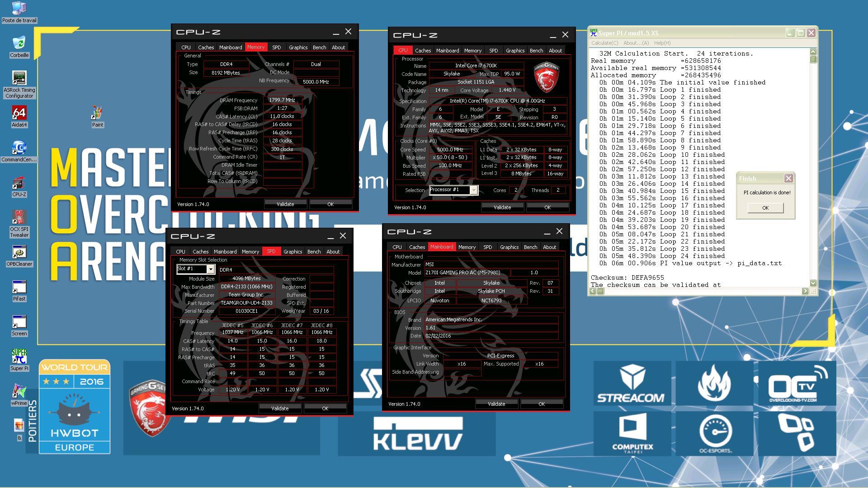This screenshot has width=868, height=488.
Task: Click the Core Voltage 1.440 V value
Action: 507,90
